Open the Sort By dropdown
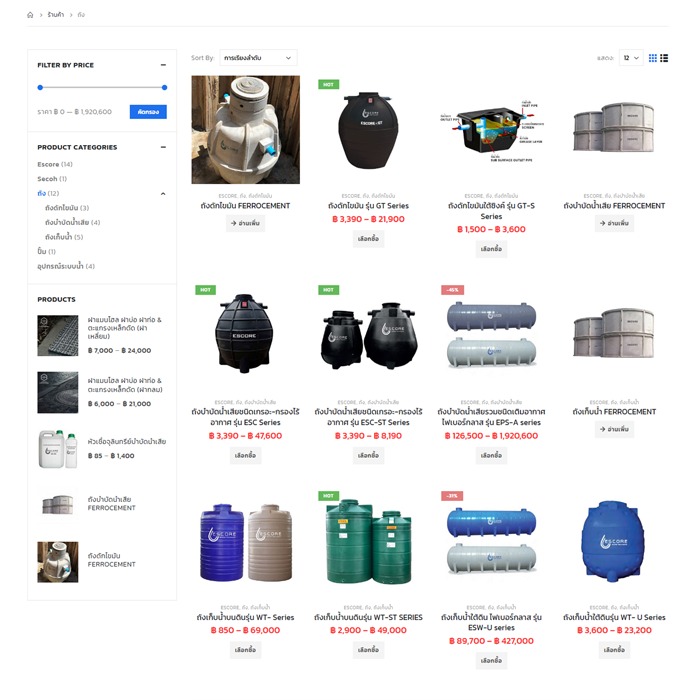Image resolution: width=700 pixels, height=700 pixels. tap(258, 58)
